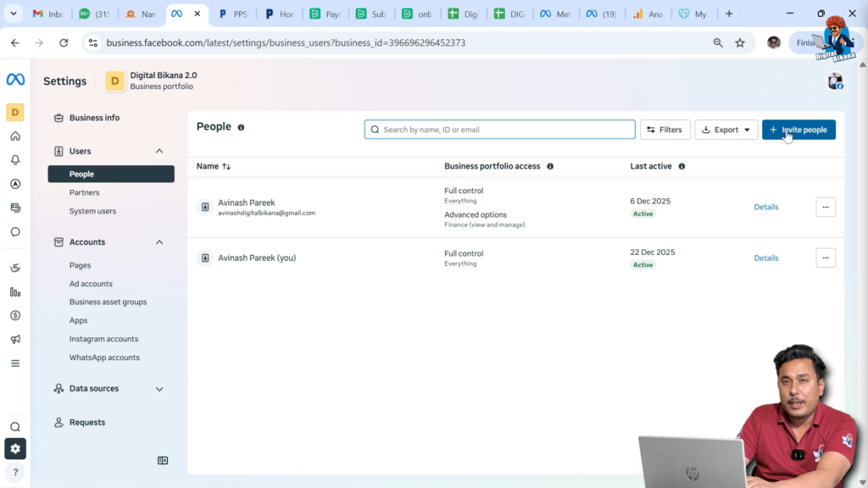
Task: Open billing via the dollar sign icon
Action: tap(15, 315)
